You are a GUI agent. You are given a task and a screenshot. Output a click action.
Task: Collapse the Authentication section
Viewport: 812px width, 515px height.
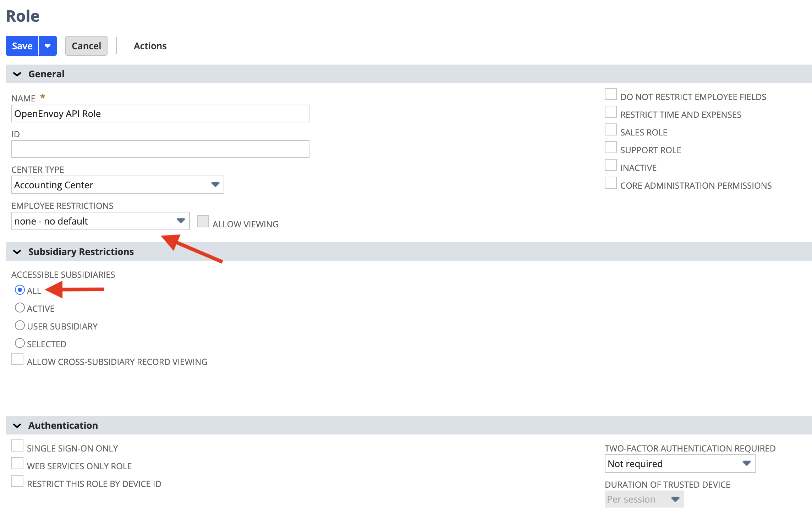click(17, 426)
